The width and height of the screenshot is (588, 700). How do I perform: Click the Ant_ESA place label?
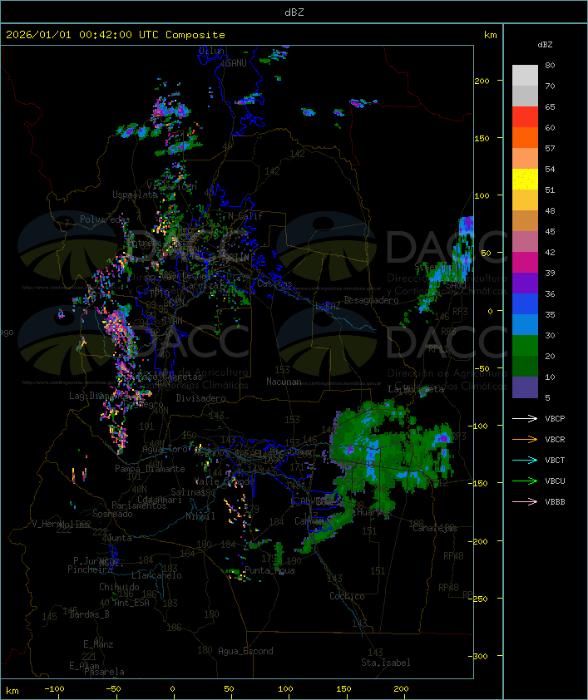(131, 603)
